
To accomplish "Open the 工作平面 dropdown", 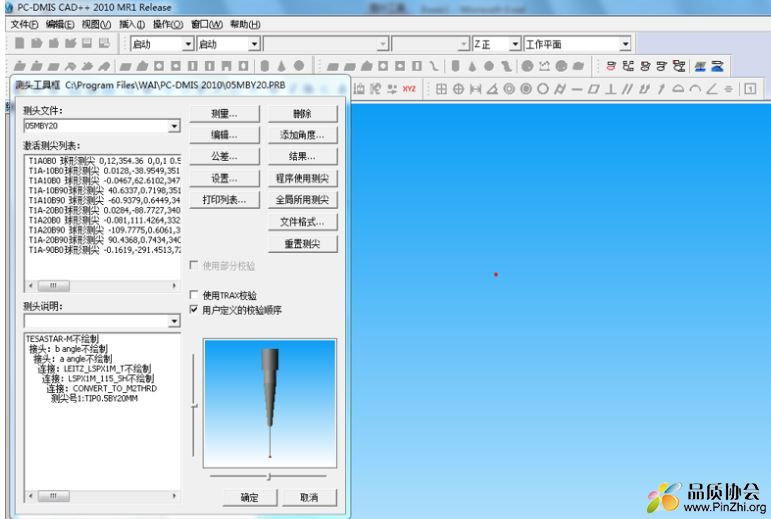I will (625, 44).
